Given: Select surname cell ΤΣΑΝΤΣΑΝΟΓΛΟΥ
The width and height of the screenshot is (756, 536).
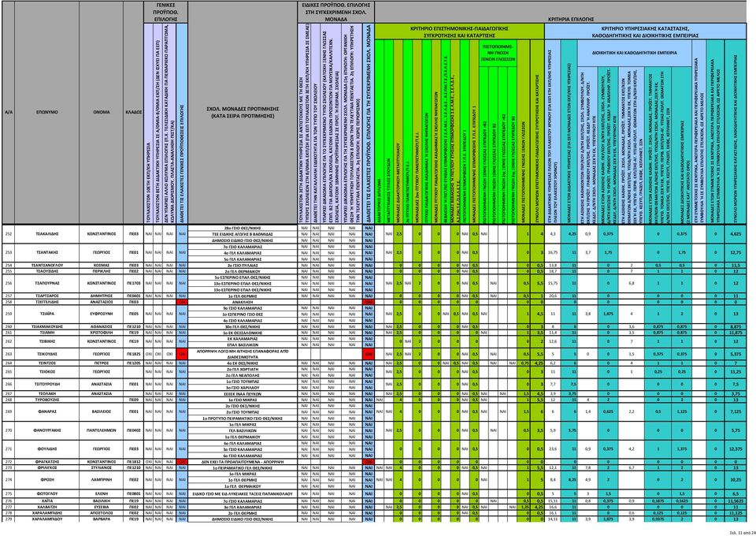Looking at the screenshot, I should coord(47,266).
